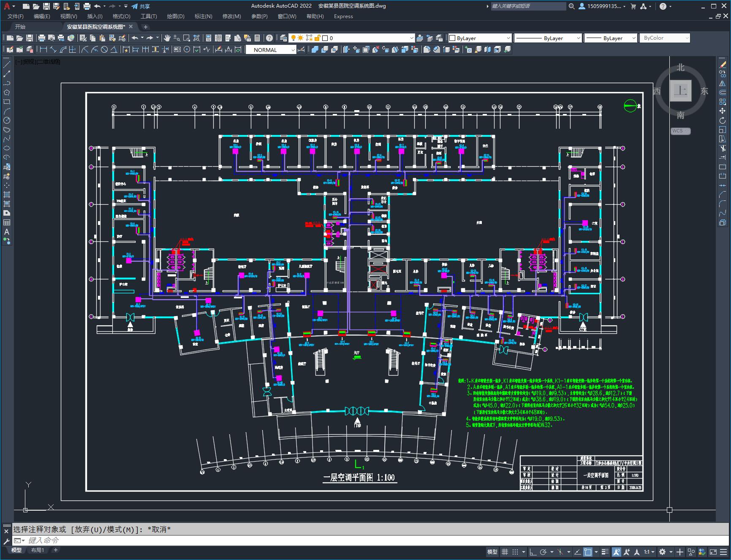Select the Move tool in the modify toolbar
731x560 pixels.
pyautogui.click(x=723, y=111)
